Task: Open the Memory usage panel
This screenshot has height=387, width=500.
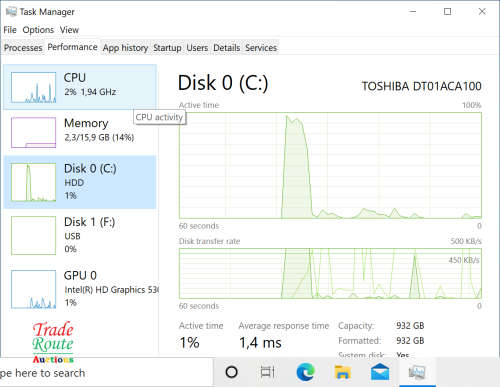Action: point(80,132)
